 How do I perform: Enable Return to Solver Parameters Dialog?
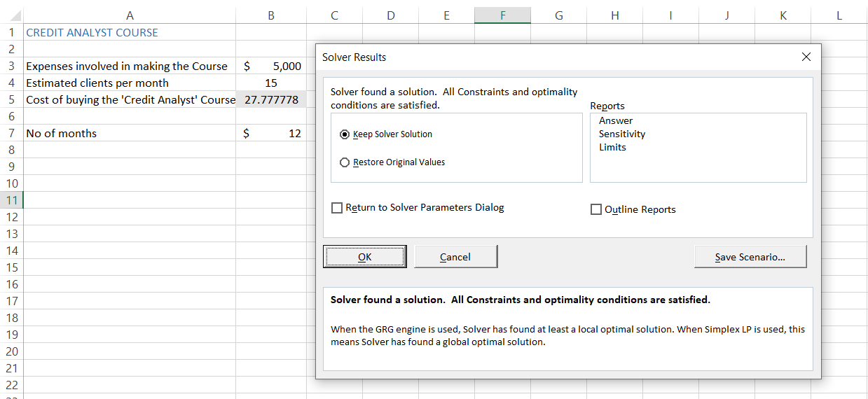337,208
